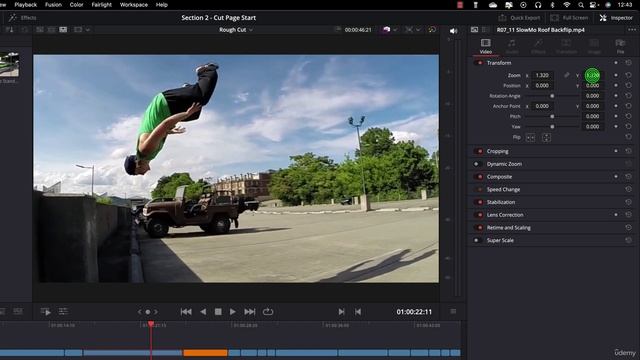Open the Wi-Fi menu bar icon
640x360 pixels.
point(567,5)
